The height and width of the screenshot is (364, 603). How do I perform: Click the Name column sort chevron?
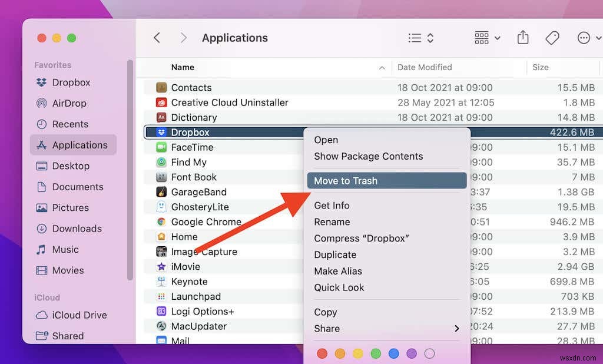pos(382,67)
